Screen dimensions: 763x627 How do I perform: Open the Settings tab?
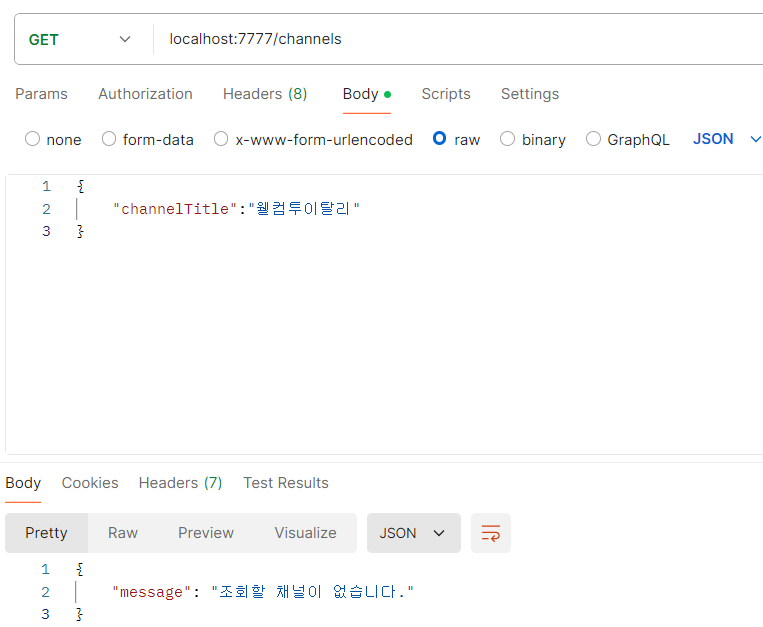[530, 94]
